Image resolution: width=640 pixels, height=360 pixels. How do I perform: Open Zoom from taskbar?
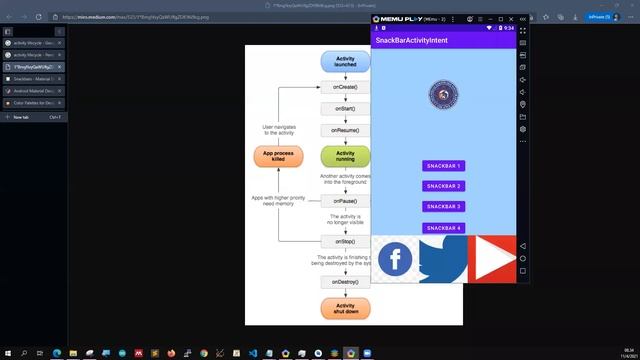pos(367,353)
